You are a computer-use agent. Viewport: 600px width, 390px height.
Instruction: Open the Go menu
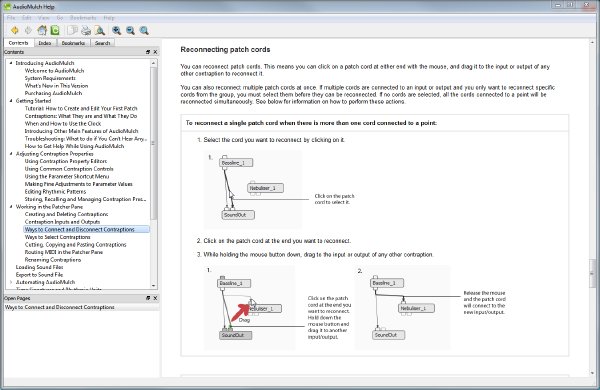pos(60,18)
